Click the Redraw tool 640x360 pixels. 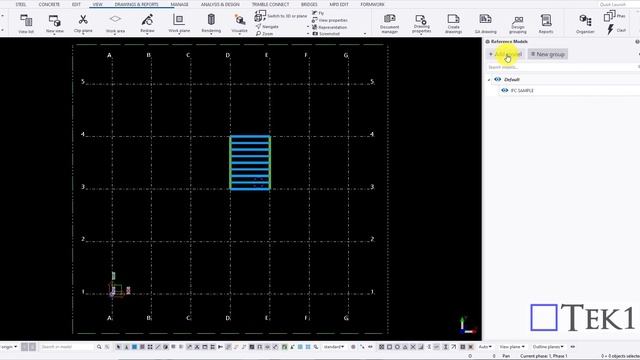(x=147, y=24)
